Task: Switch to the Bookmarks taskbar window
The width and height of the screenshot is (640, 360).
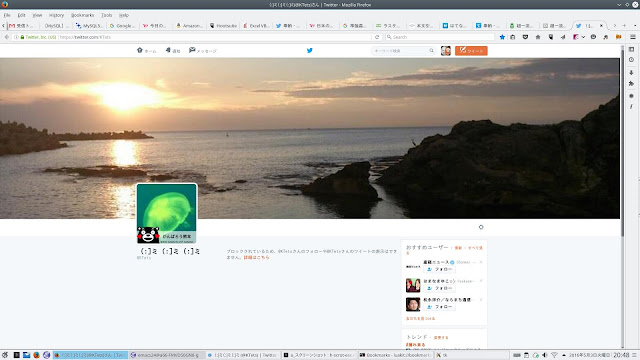Action: click(x=395, y=355)
